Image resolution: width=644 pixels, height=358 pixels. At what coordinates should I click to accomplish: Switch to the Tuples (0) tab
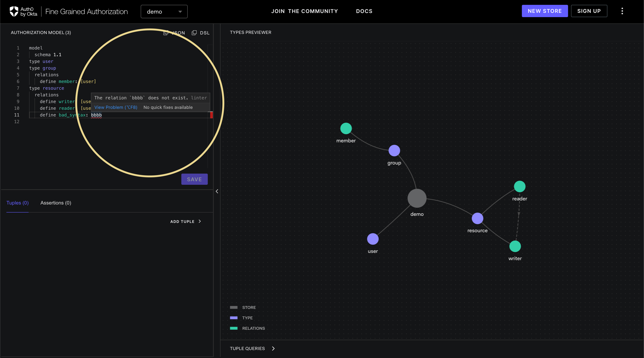pyautogui.click(x=18, y=203)
